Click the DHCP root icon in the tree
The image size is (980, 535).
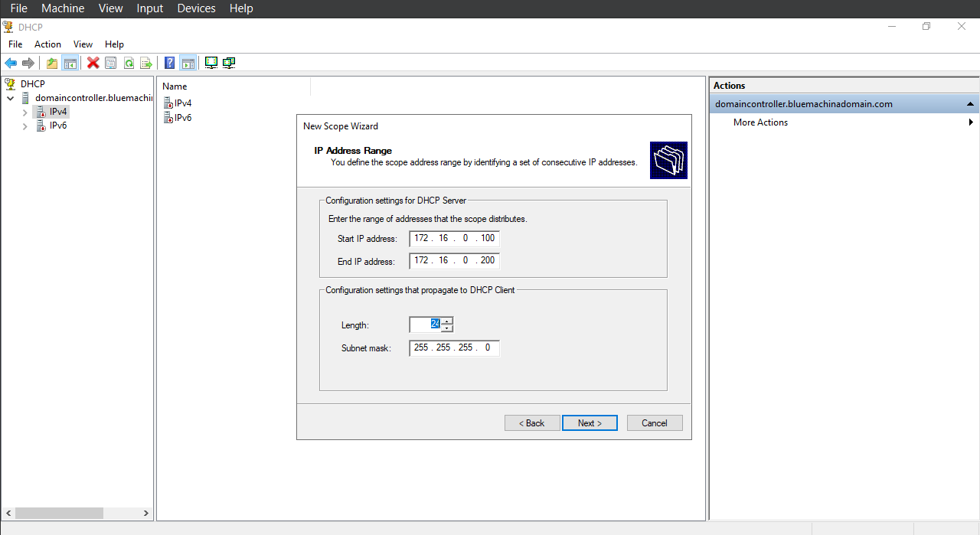pyautogui.click(x=11, y=83)
